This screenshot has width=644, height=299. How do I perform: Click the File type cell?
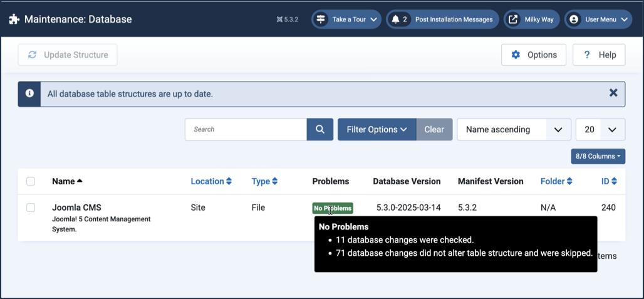[x=258, y=207]
